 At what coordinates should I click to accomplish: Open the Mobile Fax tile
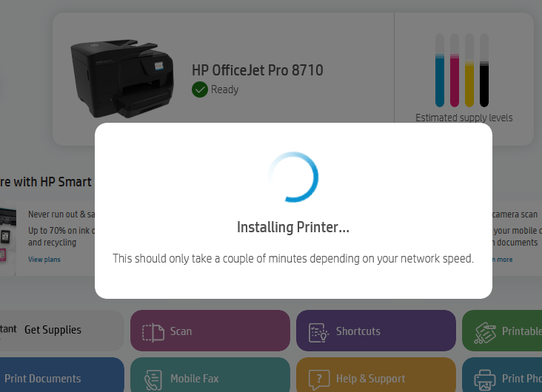210,375
